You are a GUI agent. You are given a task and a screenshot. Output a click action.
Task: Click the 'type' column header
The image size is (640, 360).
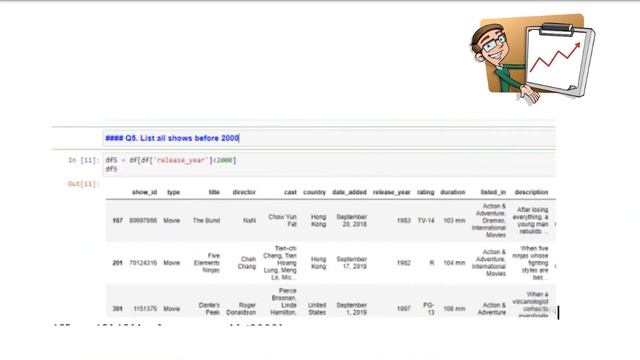[173, 192]
